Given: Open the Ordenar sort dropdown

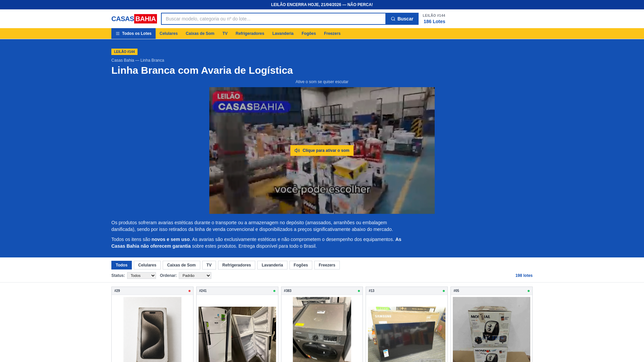Looking at the screenshot, I should (195, 276).
